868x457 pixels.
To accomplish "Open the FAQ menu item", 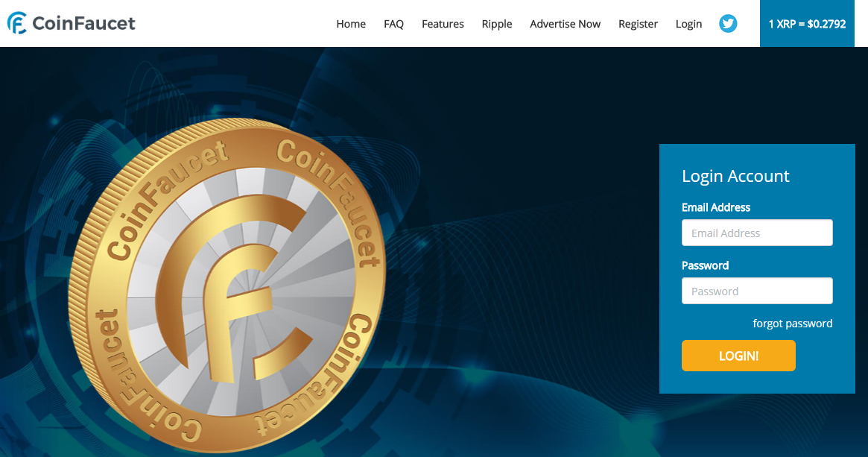I will click(393, 24).
